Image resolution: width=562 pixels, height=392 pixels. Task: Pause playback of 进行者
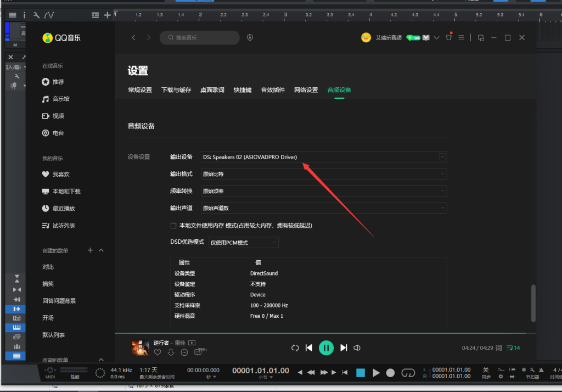(x=326, y=348)
